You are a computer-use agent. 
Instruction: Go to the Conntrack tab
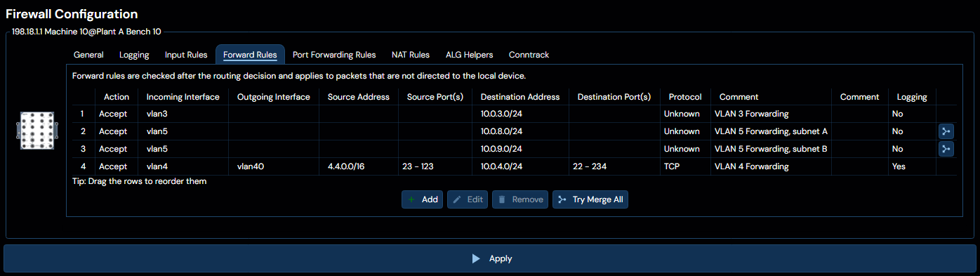point(529,55)
